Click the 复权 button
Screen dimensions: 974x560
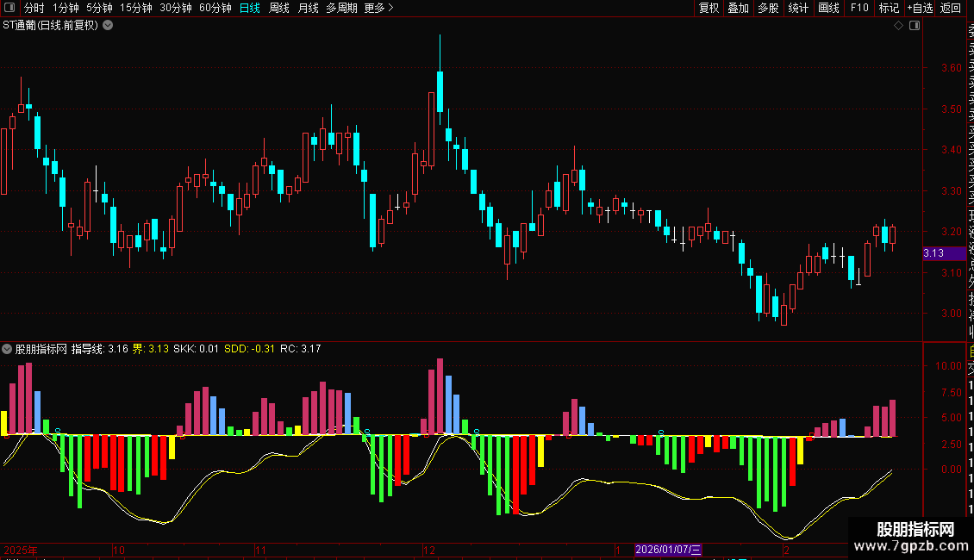709,8
